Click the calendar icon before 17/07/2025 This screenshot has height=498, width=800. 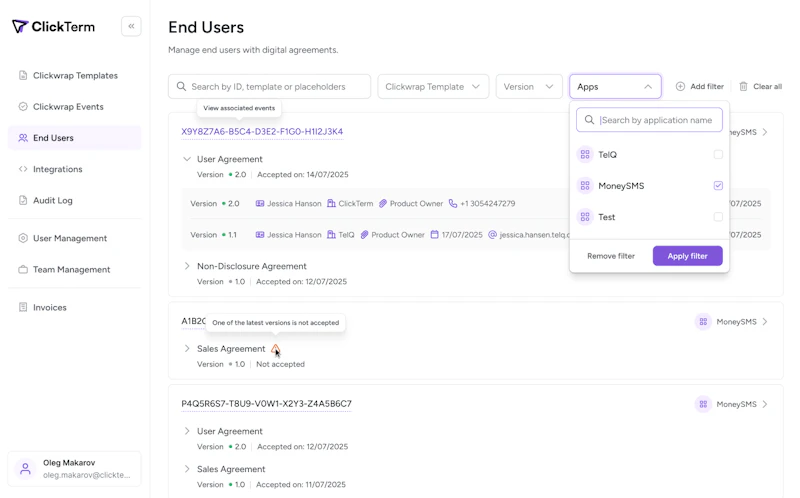(435, 235)
